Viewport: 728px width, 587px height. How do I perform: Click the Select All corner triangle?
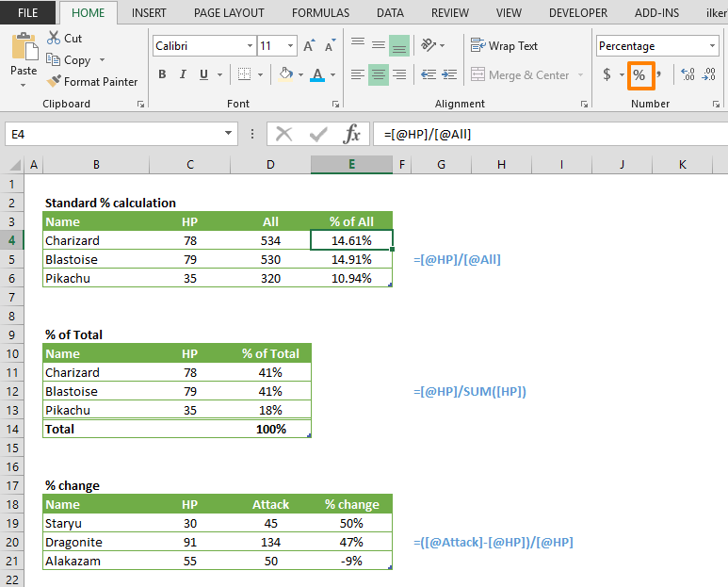pos(15,165)
